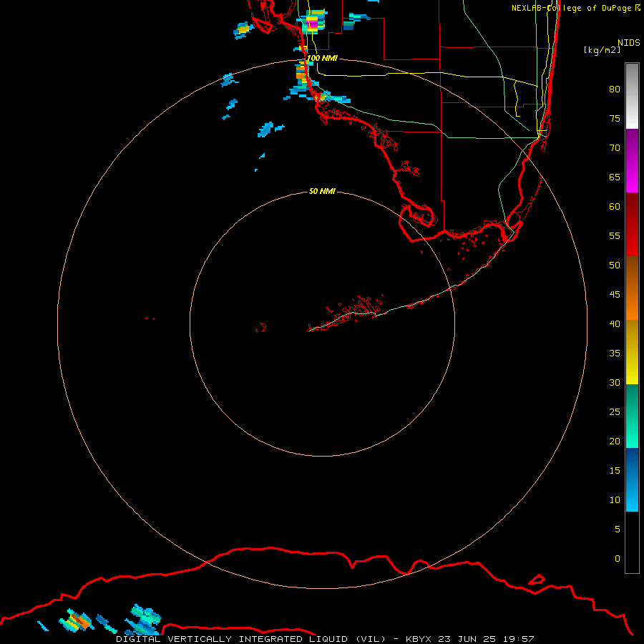Pick the orange-brown segment of the color bar

[x=632, y=288]
